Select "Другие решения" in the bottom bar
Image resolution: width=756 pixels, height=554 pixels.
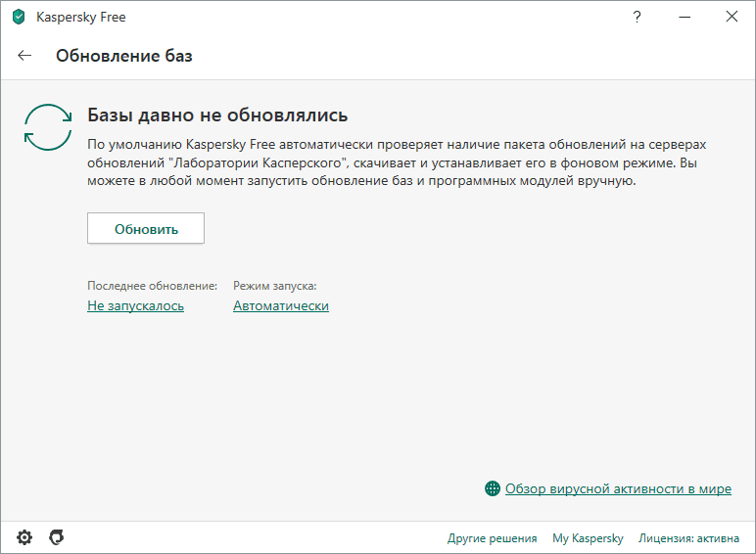pos(492,538)
